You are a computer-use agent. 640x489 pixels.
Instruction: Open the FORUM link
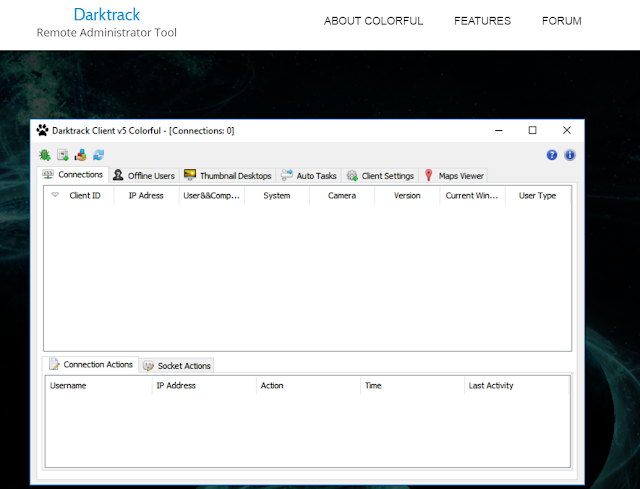pos(562,21)
